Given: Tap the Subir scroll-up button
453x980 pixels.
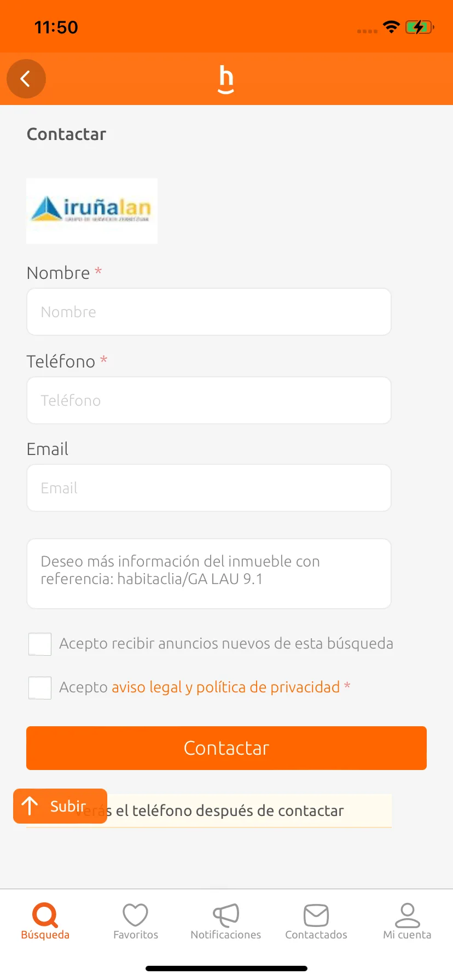Looking at the screenshot, I should [60, 806].
